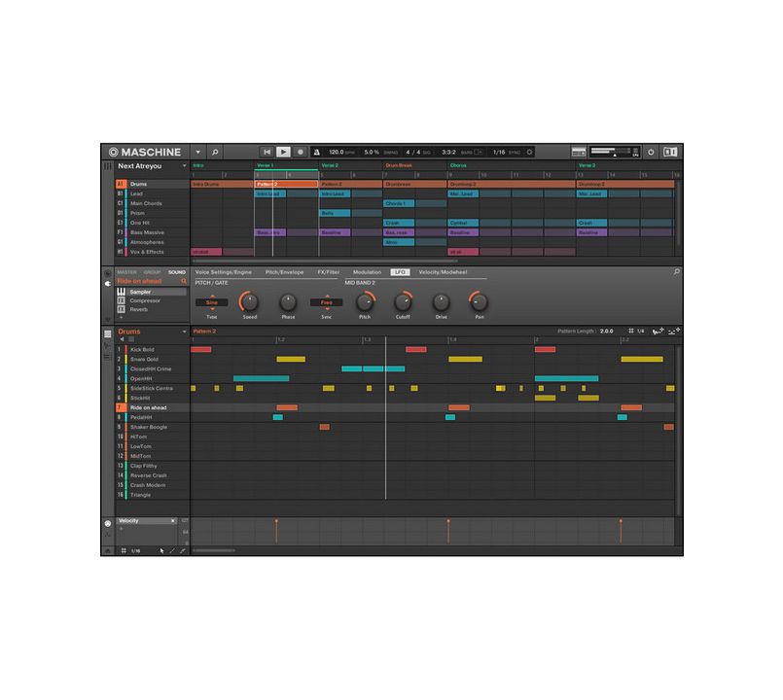Click the search icon in plugin panel
This screenshot has width=783, height=700.
click(676, 272)
